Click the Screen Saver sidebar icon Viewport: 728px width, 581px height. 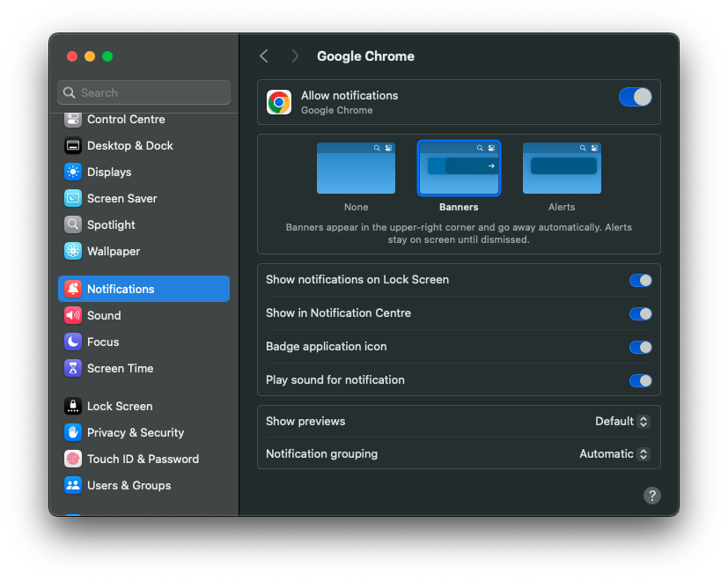coord(73,198)
